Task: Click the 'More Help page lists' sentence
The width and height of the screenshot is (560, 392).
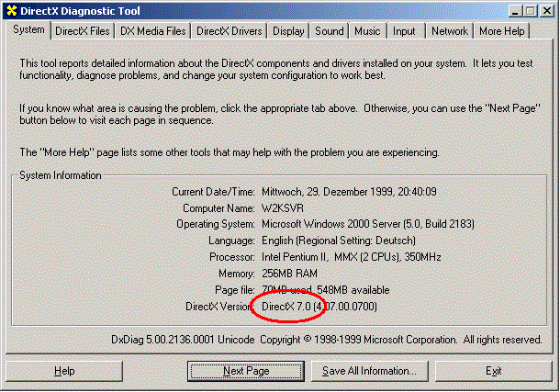Action: 230,152
